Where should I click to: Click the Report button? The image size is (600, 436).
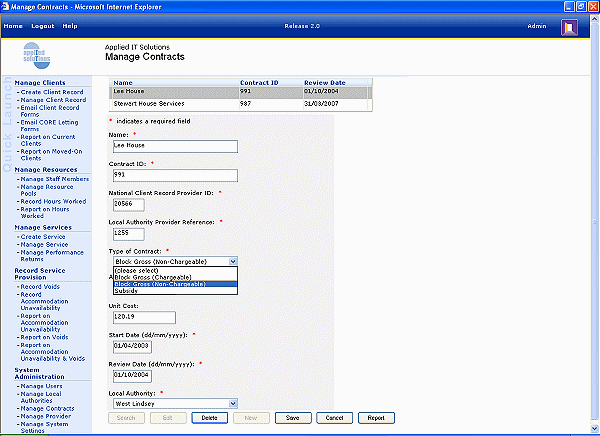point(375,417)
